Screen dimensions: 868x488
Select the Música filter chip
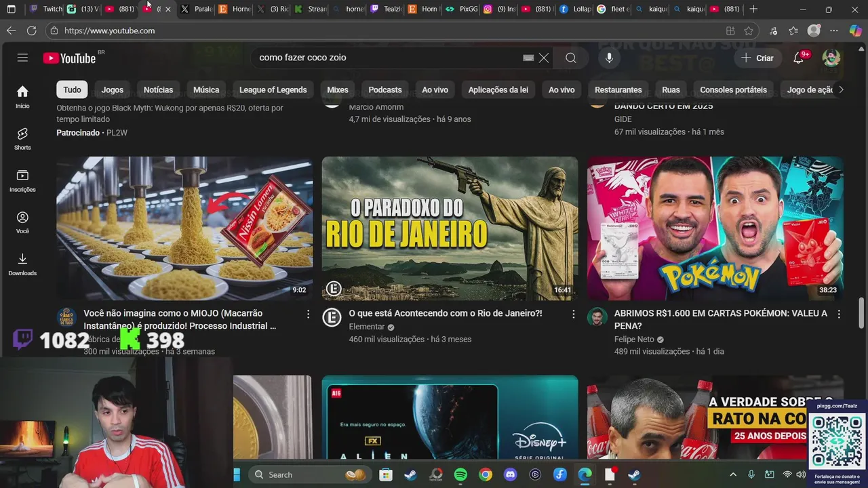click(206, 89)
